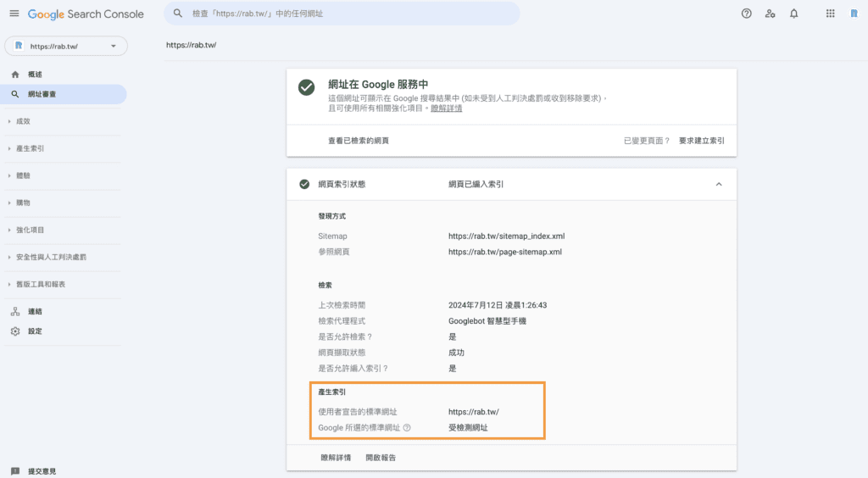
Task: Click 開啟報告 button
Action: click(381, 458)
